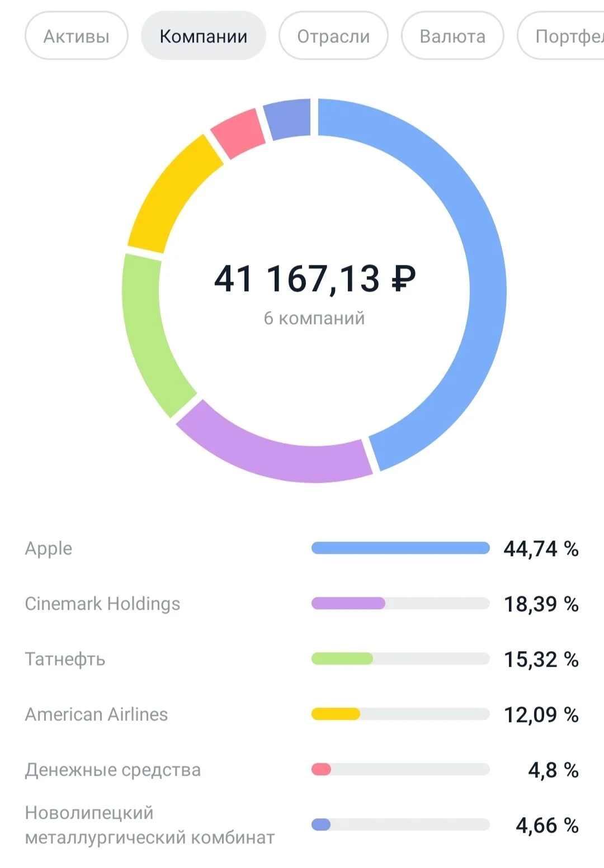
Task: Click the Денежные средства pink progress bar
Action: coord(400,769)
